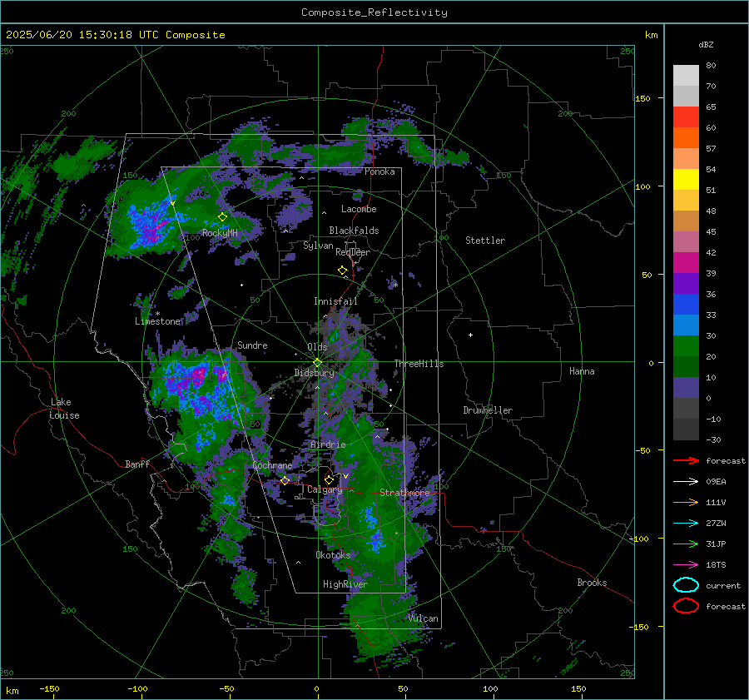This screenshot has width=749, height=700.
Task: Click the current legend label
Action: [723, 585]
